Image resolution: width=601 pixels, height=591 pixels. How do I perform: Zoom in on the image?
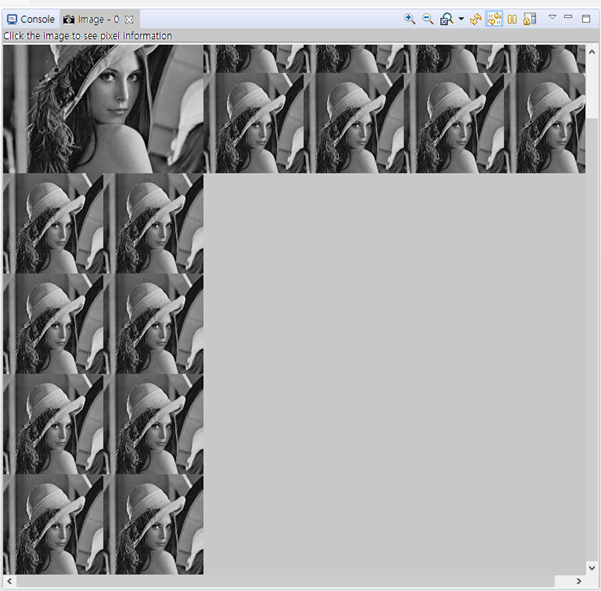click(410, 19)
